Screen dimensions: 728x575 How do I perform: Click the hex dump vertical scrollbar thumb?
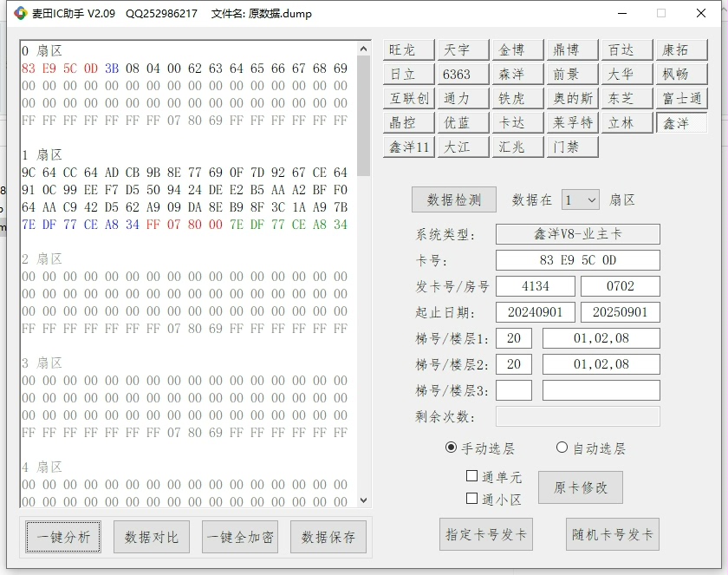tap(363, 115)
